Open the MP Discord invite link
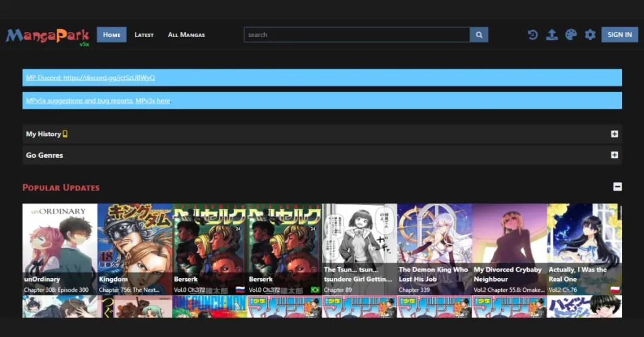 (91, 77)
